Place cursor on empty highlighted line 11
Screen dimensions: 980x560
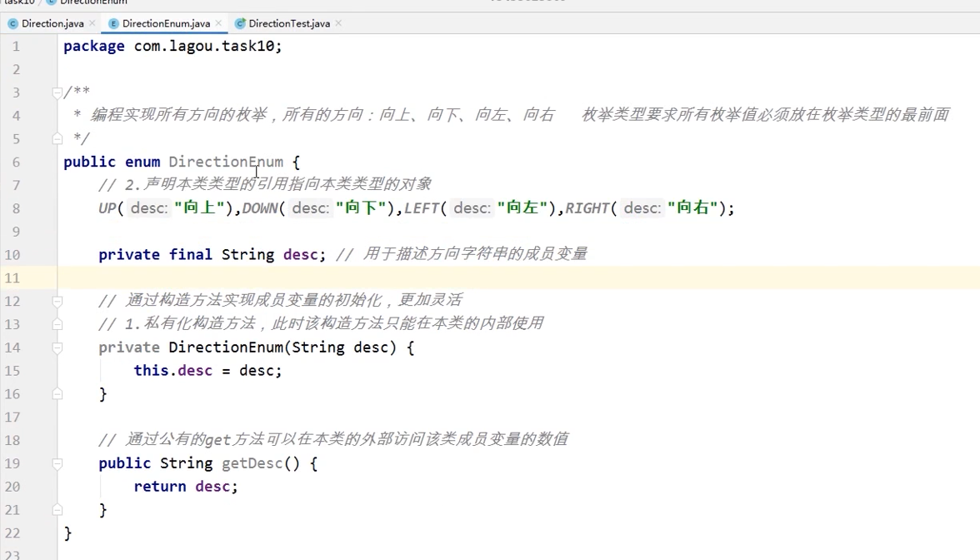pyautogui.click(x=518, y=277)
